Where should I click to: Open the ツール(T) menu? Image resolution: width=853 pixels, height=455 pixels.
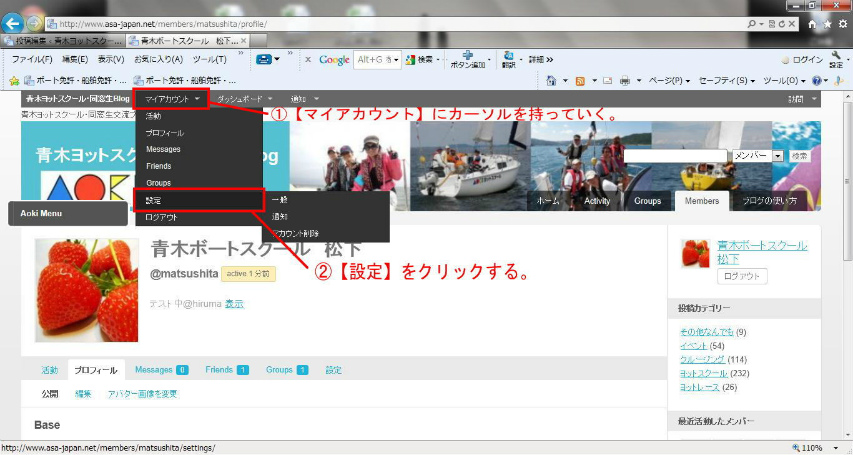209,59
